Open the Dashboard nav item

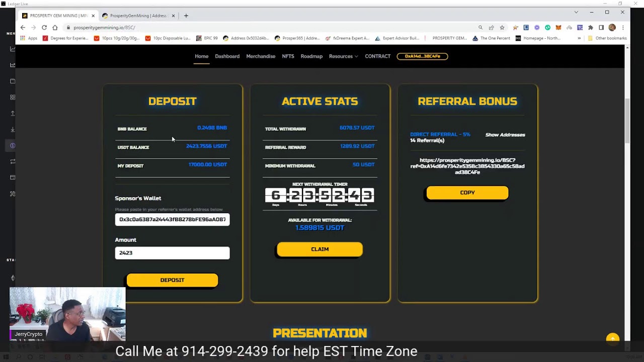(227, 56)
